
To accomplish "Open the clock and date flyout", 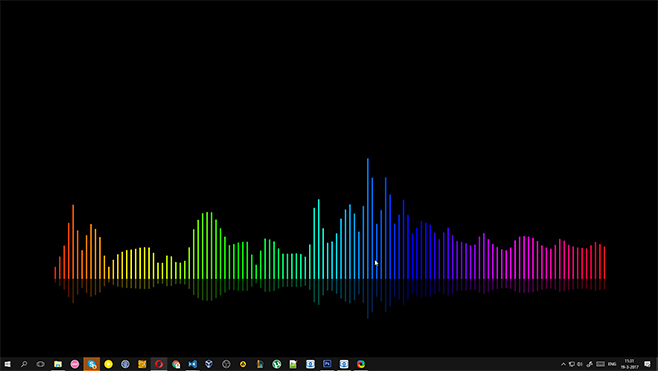I will 629,364.
